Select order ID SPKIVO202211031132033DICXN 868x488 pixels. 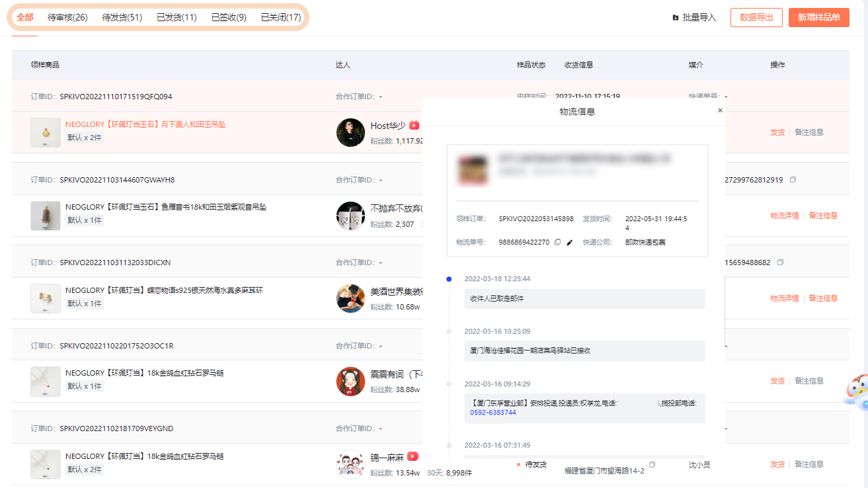pyautogui.click(x=115, y=263)
